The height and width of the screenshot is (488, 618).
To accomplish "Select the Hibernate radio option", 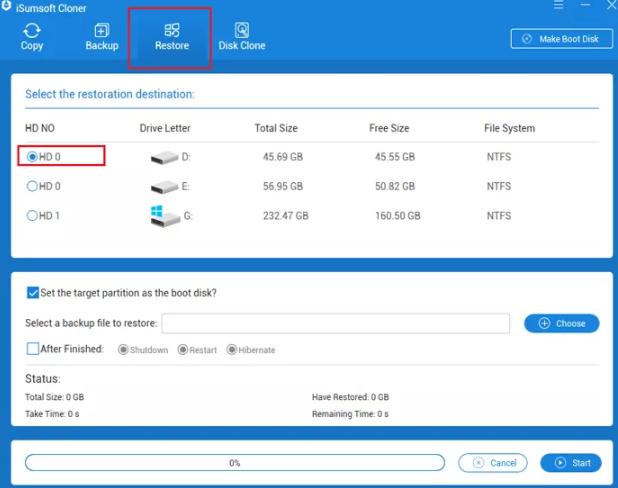I will [231, 350].
